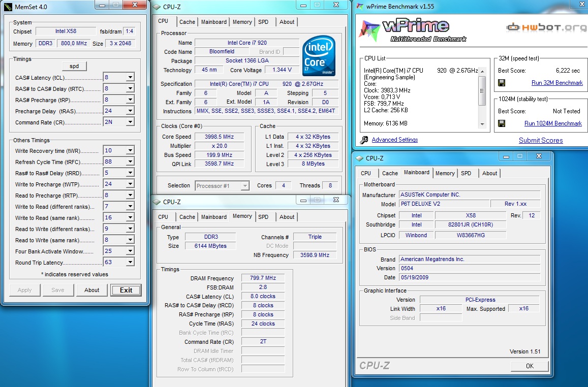Click the CPU List scrollbar up arrow

pyautogui.click(x=482, y=71)
